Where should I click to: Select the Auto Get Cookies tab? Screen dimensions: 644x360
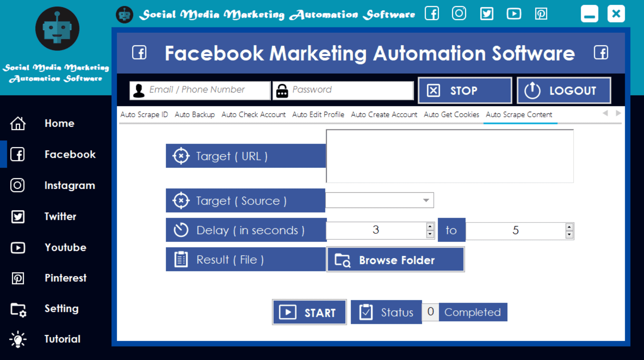pyautogui.click(x=451, y=115)
